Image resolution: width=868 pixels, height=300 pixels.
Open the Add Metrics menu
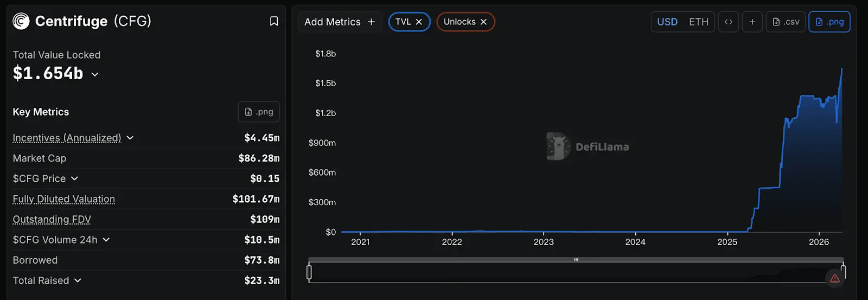tap(340, 22)
